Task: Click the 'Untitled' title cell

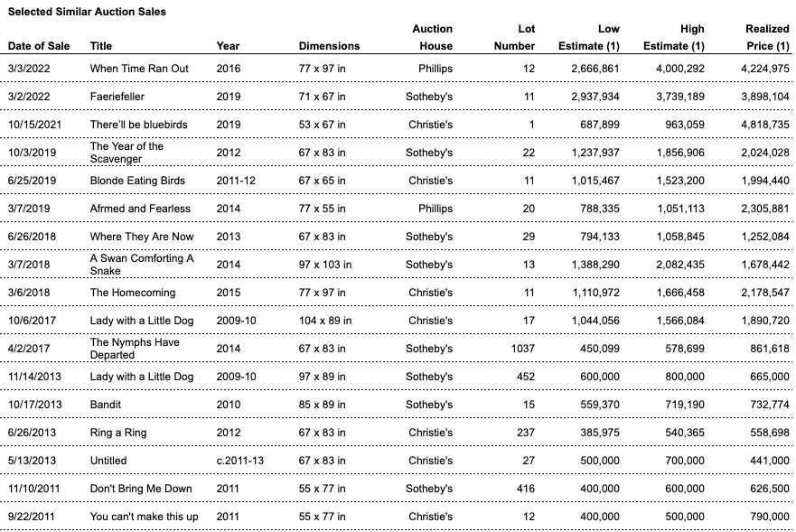Action: pyautogui.click(x=108, y=461)
